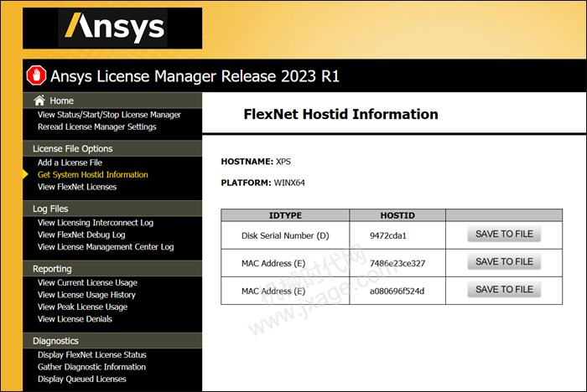The width and height of the screenshot is (587, 392).
Task: Click the PLATFORM: WINX64 text
Action: click(262, 183)
